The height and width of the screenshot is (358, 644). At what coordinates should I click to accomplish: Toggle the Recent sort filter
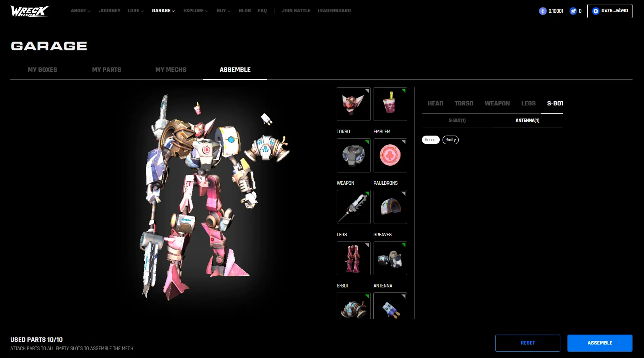point(430,140)
